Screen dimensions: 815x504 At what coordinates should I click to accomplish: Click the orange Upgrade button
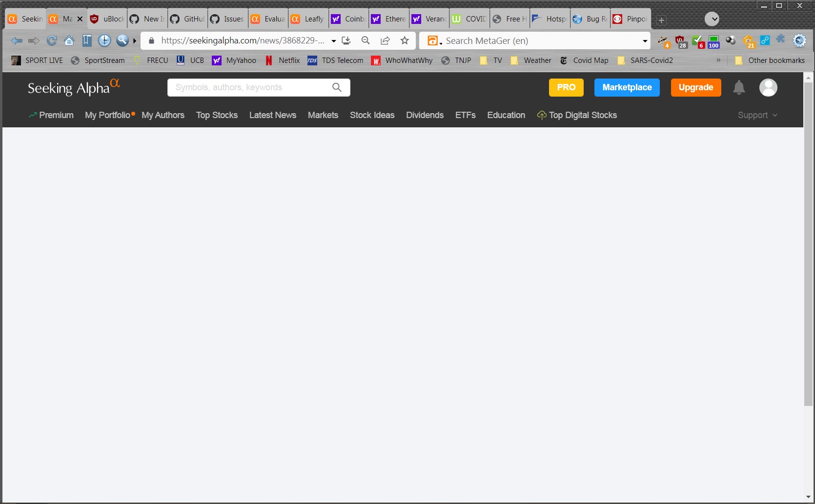pyautogui.click(x=696, y=87)
